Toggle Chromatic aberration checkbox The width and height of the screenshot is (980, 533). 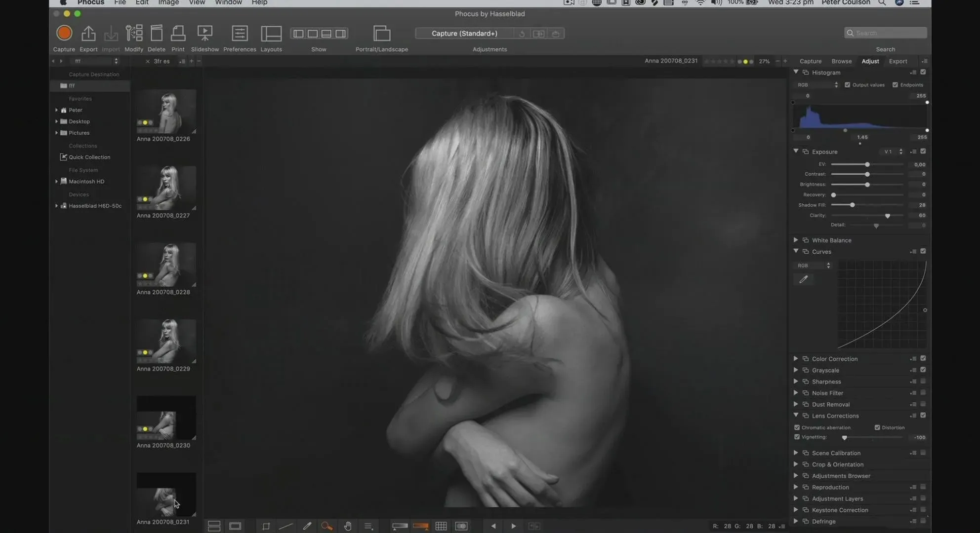coord(797,427)
